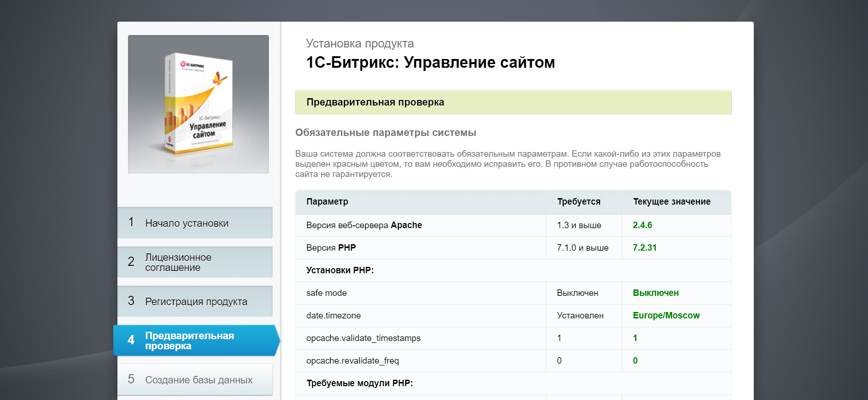
Task: Open step 1 Начало установки
Action: (x=195, y=223)
